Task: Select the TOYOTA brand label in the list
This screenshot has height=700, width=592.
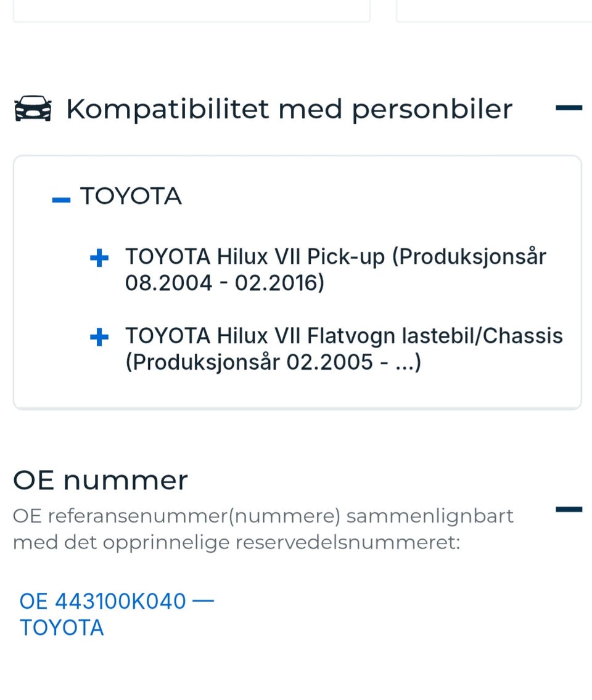Action: click(x=131, y=196)
